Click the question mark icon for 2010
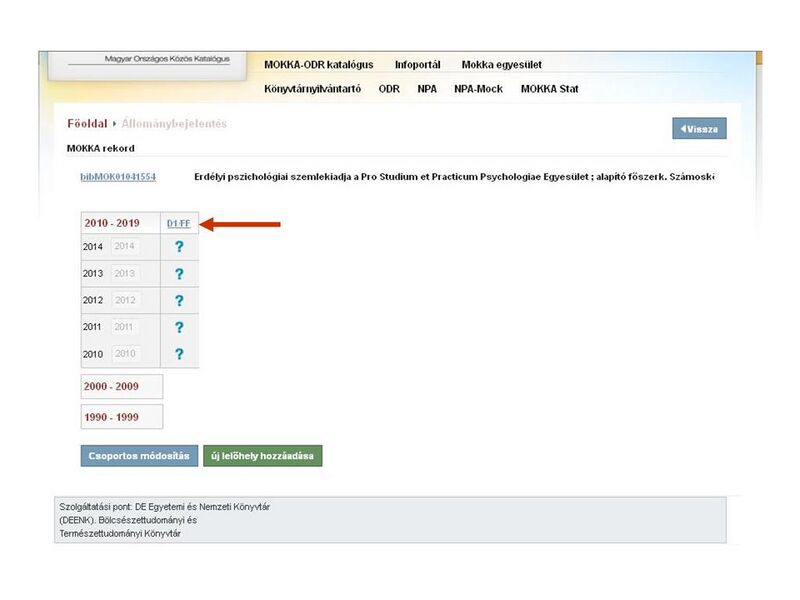The image size is (800, 600). point(179,354)
